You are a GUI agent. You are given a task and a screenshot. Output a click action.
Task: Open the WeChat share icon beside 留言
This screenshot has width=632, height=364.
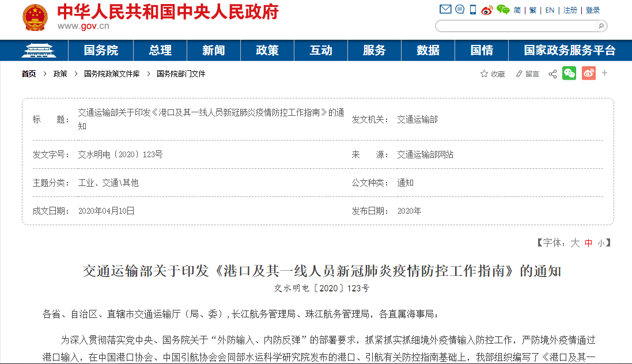(x=569, y=74)
